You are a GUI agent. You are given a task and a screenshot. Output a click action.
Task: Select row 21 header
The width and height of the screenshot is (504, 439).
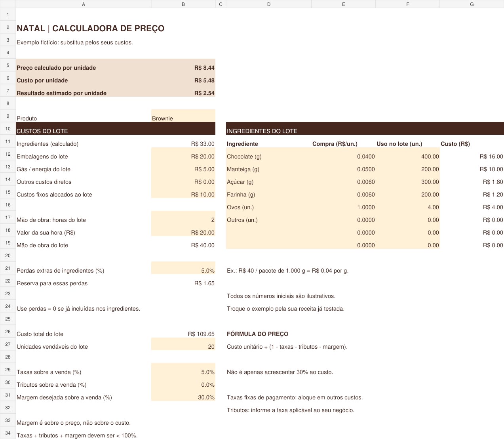[8, 268]
